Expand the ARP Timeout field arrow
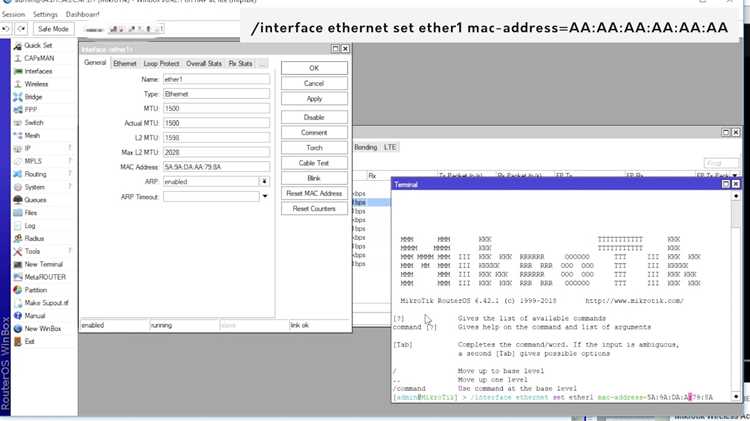This screenshot has width=750, height=421. [265, 197]
